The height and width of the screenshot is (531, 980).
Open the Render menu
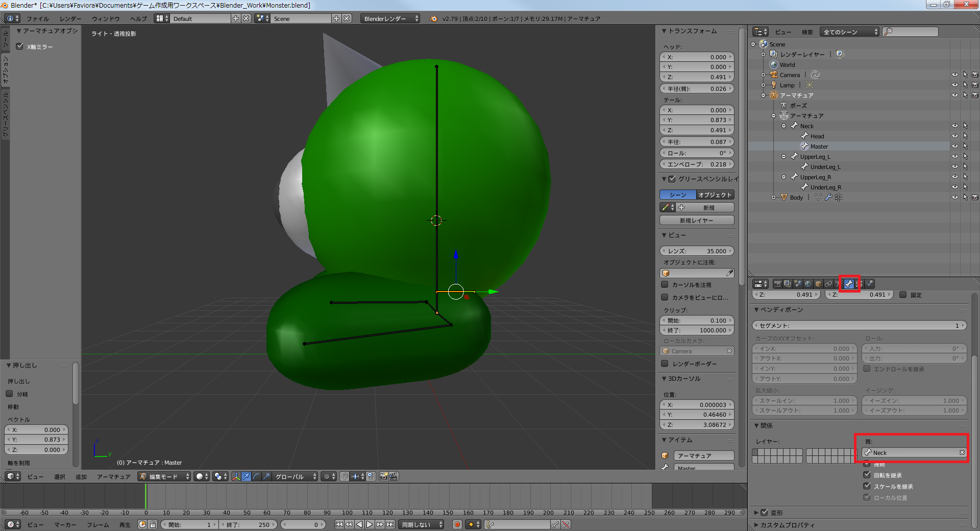[70, 18]
